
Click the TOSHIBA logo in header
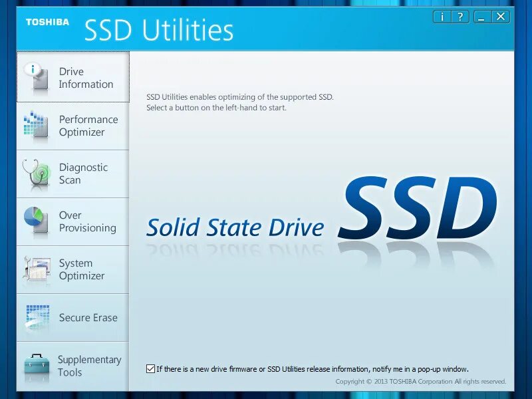47,22
